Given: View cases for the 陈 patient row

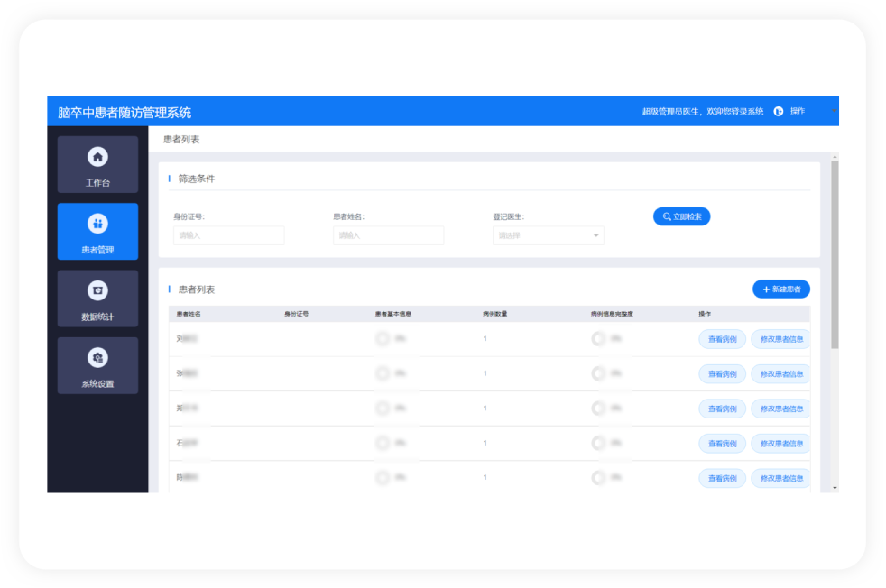Looking at the screenshot, I should (x=722, y=478).
